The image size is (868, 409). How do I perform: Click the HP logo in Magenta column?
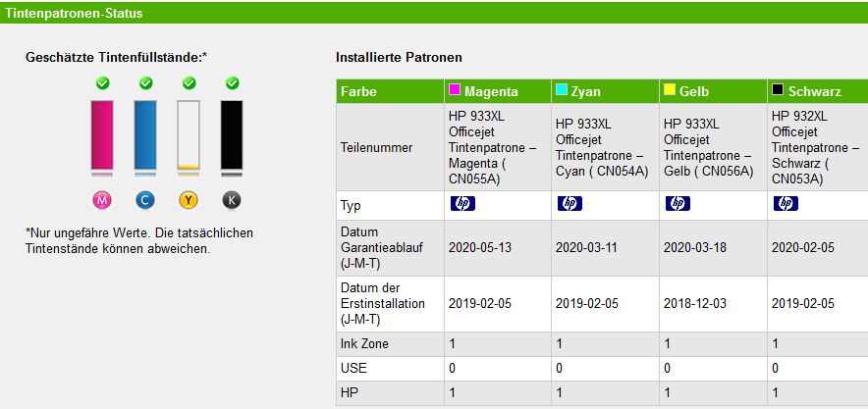click(462, 204)
